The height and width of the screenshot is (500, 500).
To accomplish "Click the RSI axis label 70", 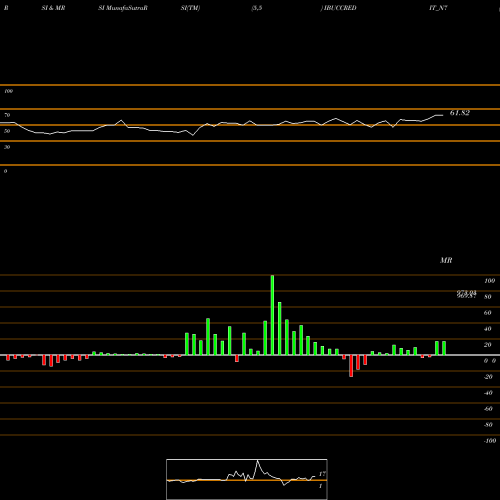I will coord(7,115).
